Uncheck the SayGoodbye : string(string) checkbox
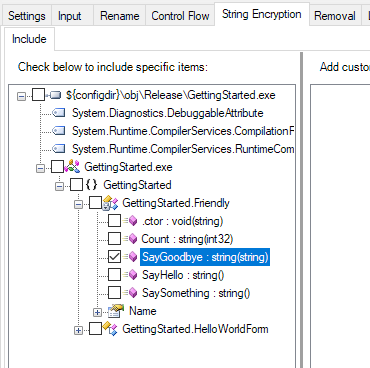370x368 pixels. click(114, 257)
